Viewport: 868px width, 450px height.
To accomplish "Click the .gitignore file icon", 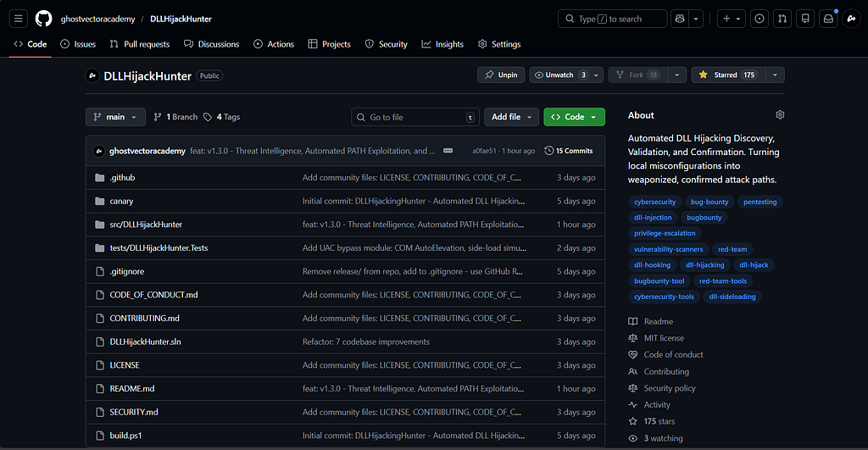I will (x=100, y=271).
